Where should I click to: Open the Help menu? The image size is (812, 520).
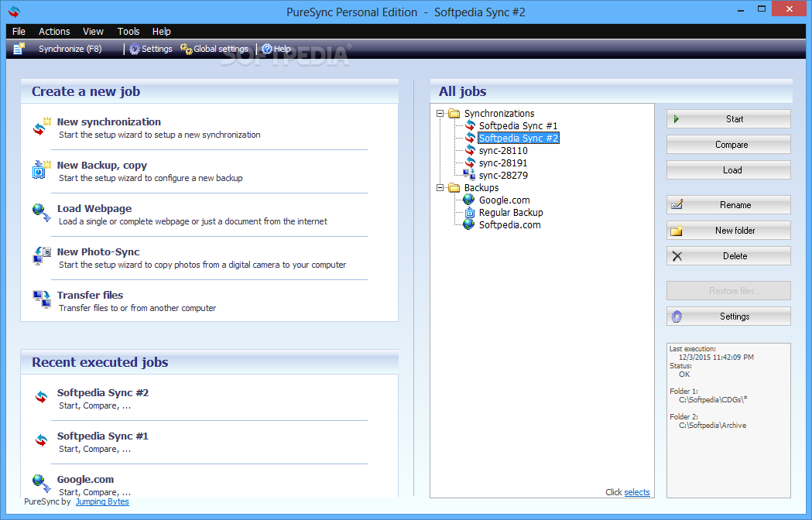(x=162, y=31)
